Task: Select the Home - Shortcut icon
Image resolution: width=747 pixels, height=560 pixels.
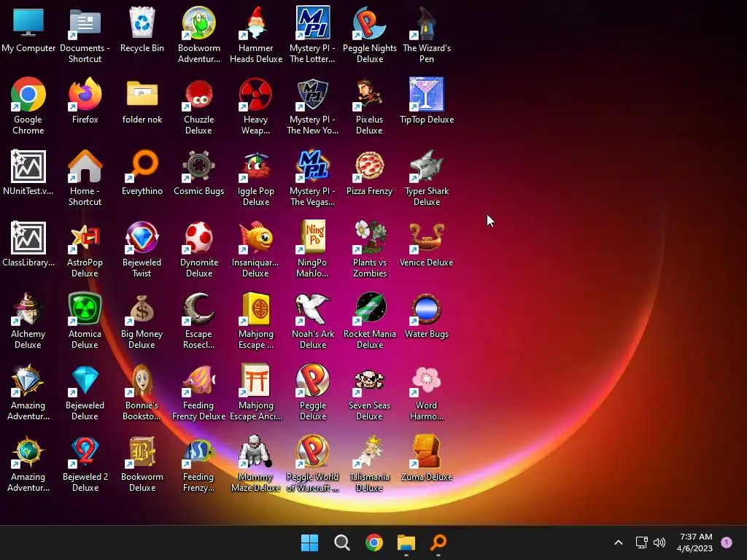Action: click(85, 166)
